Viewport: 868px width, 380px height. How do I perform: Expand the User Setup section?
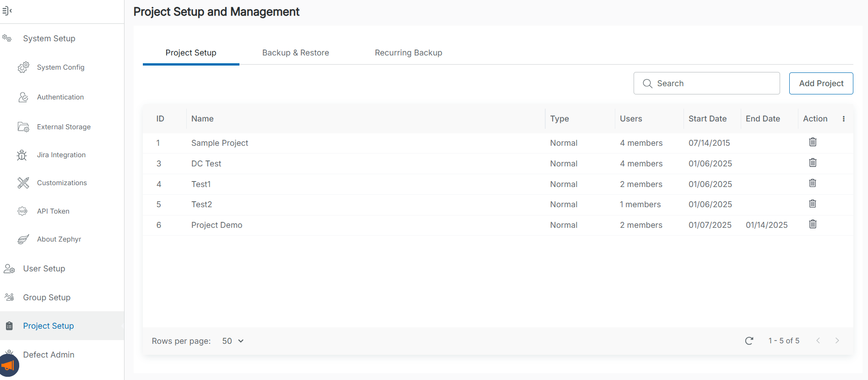click(x=44, y=269)
